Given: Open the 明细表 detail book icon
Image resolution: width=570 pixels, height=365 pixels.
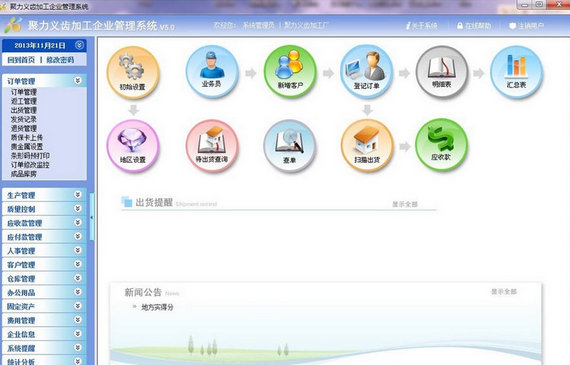Looking at the screenshot, I should 442,72.
